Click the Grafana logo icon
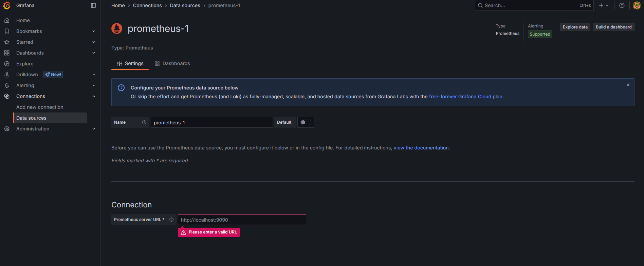This screenshot has height=266, width=644. pyautogui.click(x=6, y=5)
